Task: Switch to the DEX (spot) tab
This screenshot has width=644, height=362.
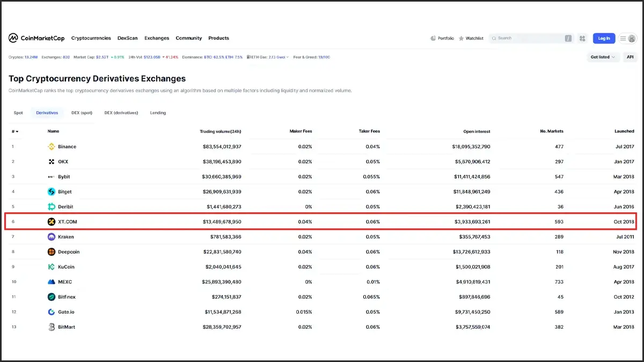Action: point(82,113)
